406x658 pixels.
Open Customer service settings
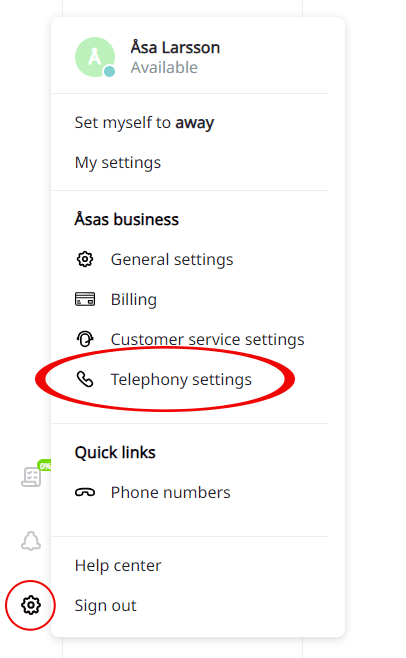pyautogui.click(x=207, y=339)
